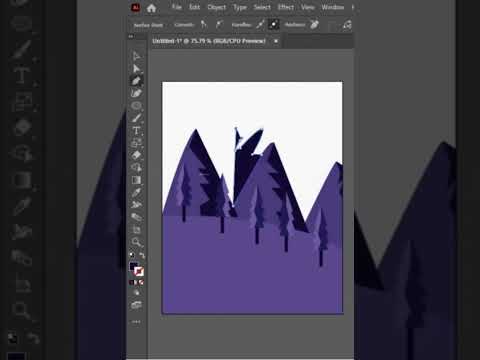The height and width of the screenshot is (360, 480).
Task: Click the Change Screen Mode icon
Action: (x=136, y=305)
